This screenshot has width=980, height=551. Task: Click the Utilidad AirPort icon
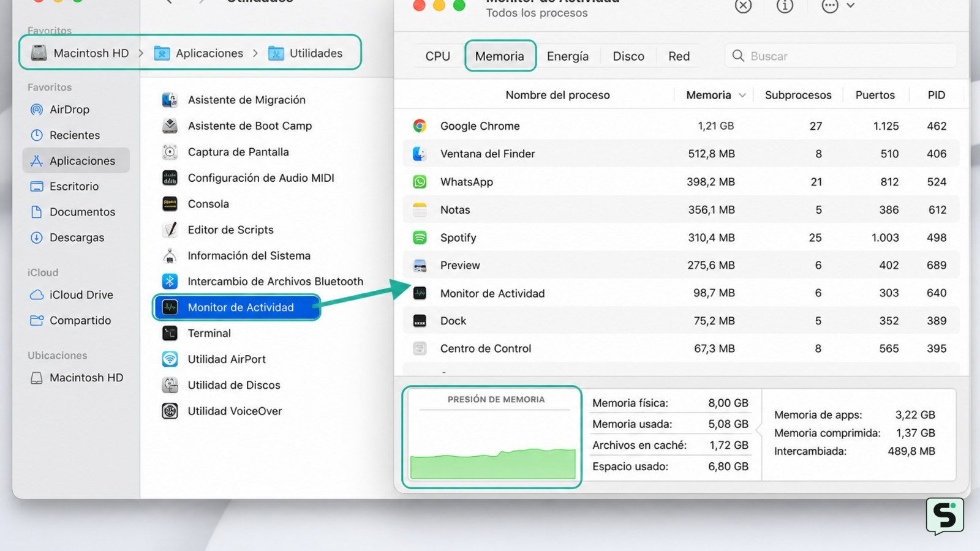tap(170, 359)
